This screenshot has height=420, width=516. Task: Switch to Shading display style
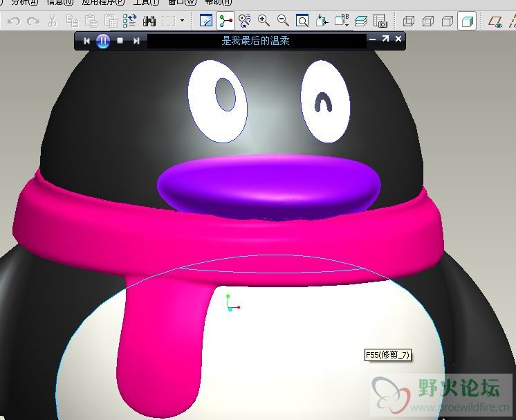click(x=467, y=21)
